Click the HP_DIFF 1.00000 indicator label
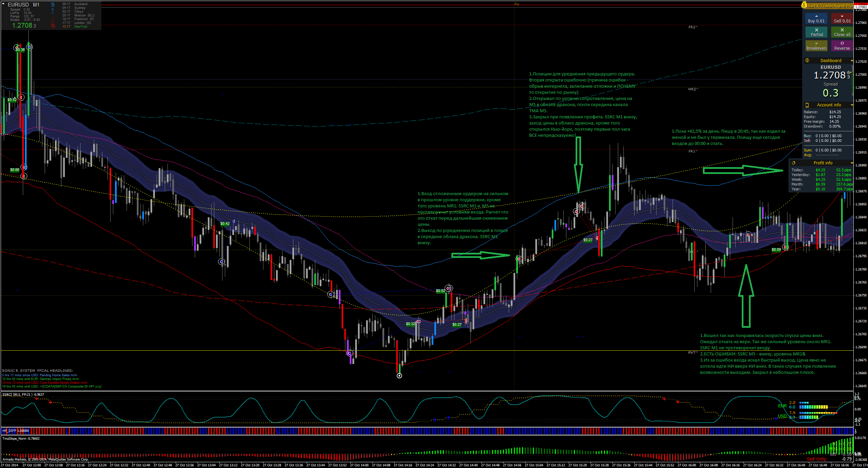Viewport: 868px width, 468px height. click(16, 431)
